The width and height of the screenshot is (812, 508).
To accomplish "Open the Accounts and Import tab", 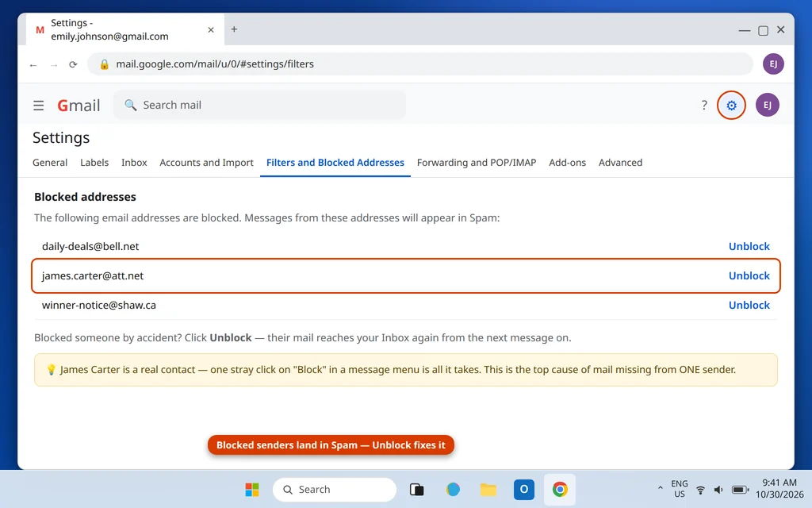I will (x=207, y=163).
